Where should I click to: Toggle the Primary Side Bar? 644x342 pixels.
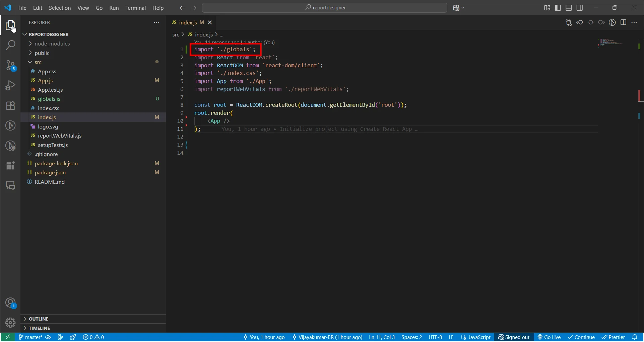(x=557, y=7)
